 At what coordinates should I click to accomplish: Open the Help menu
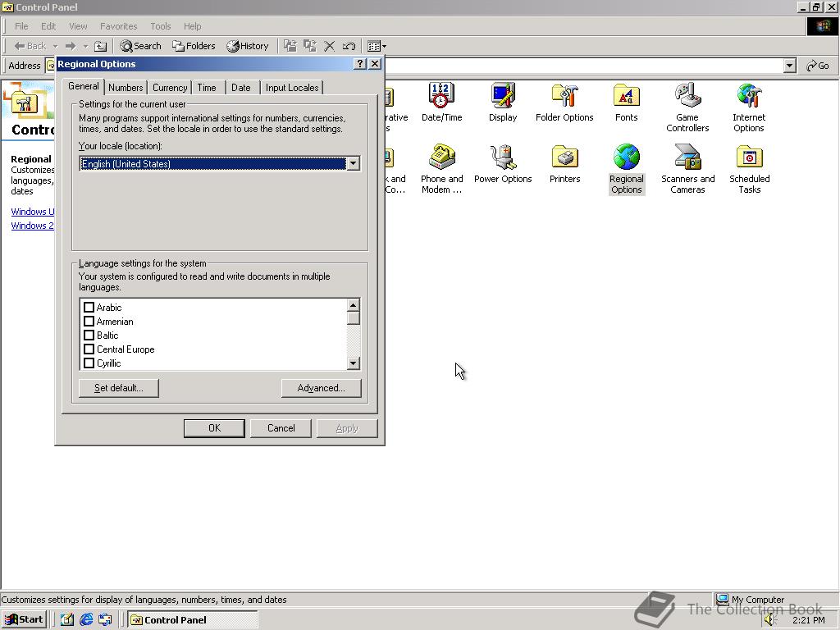click(x=192, y=26)
